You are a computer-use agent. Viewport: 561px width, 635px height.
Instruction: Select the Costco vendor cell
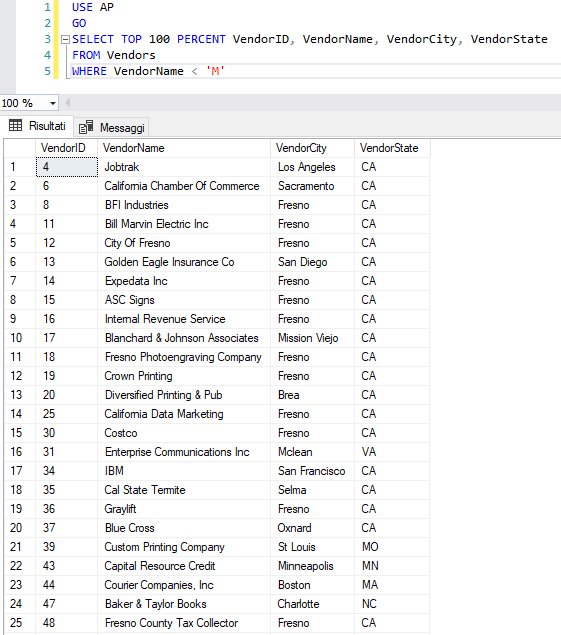tap(184, 433)
